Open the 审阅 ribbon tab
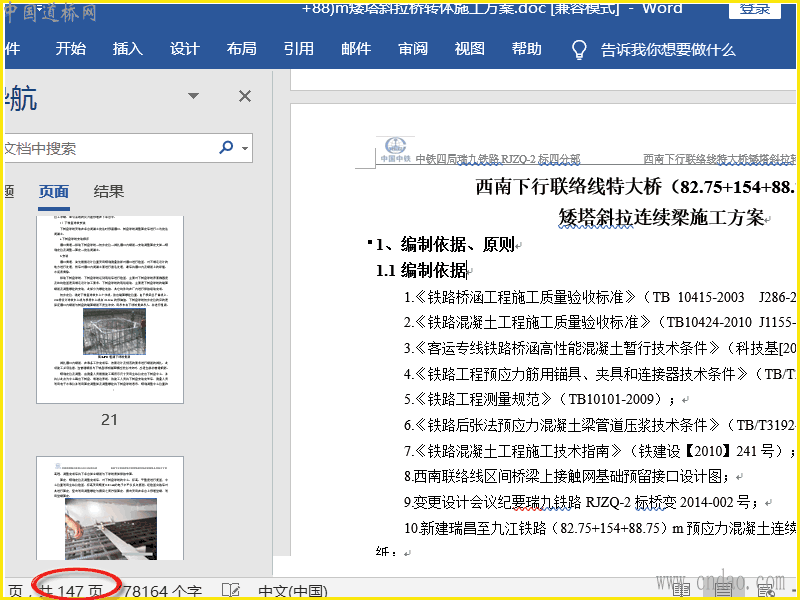The height and width of the screenshot is (600, 800). [413, 49]
